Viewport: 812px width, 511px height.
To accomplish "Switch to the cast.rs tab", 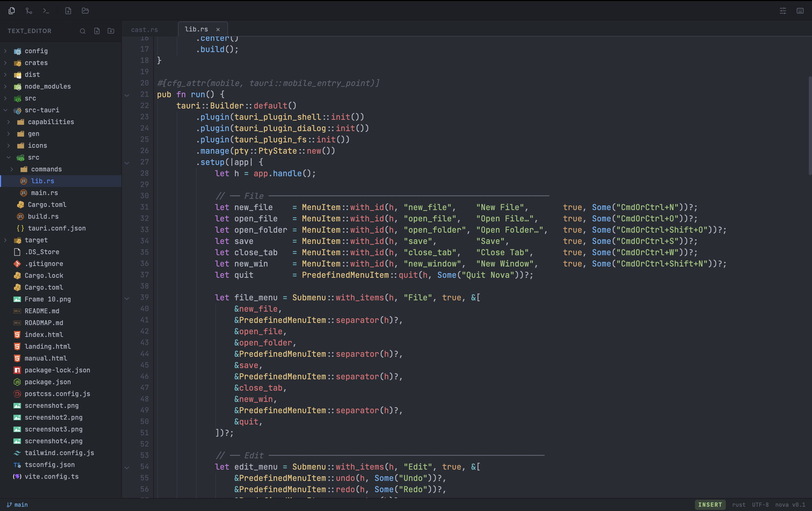I will [144, 30].
